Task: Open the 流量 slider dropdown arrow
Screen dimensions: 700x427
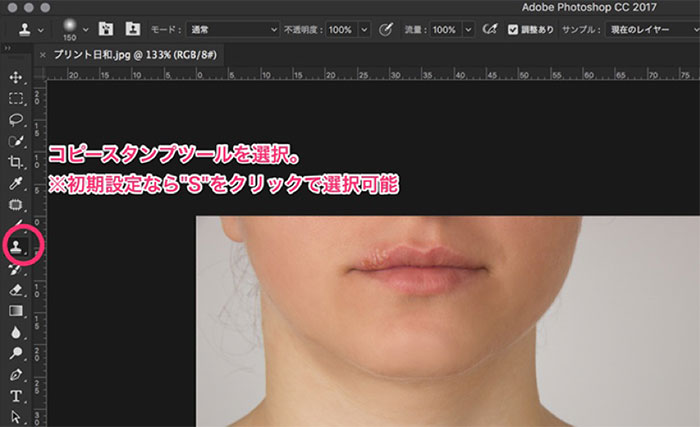Action: [x=468, y=30]
